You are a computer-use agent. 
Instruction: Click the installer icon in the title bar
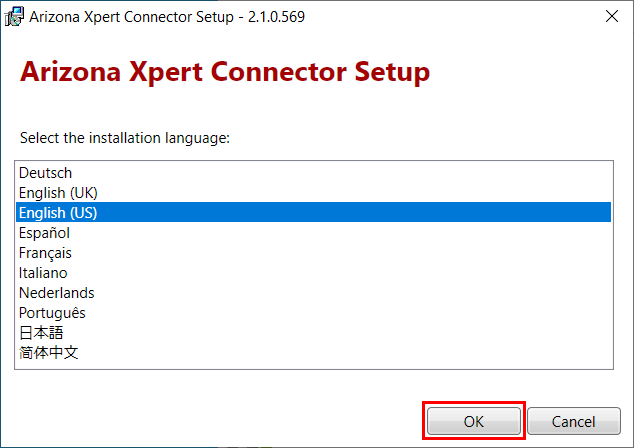(x=14, y=17)
